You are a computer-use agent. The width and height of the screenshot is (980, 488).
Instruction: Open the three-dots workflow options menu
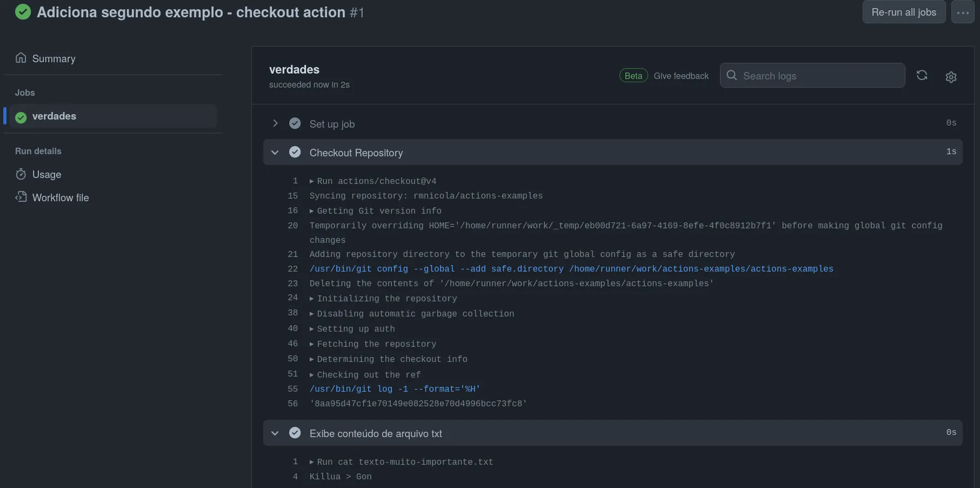tap(963, 12)
